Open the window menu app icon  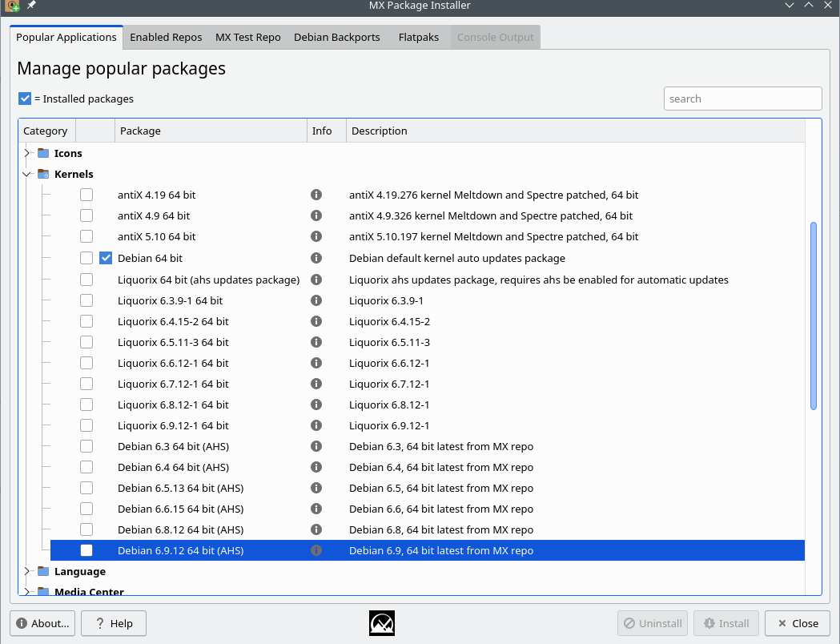[12, 6]
